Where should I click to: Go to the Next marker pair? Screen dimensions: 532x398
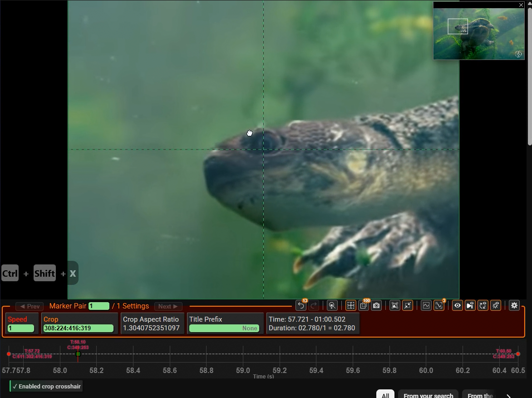click(x=168, y=306)
